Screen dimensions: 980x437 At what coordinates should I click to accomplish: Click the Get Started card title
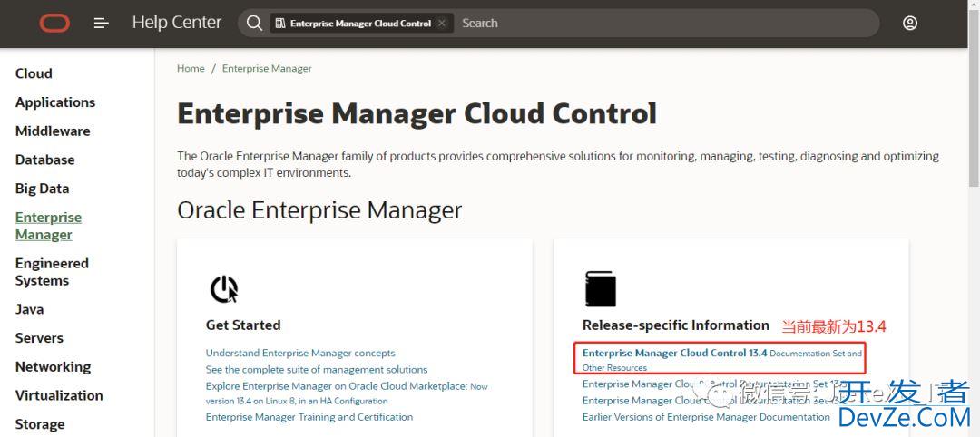[243, 325]
